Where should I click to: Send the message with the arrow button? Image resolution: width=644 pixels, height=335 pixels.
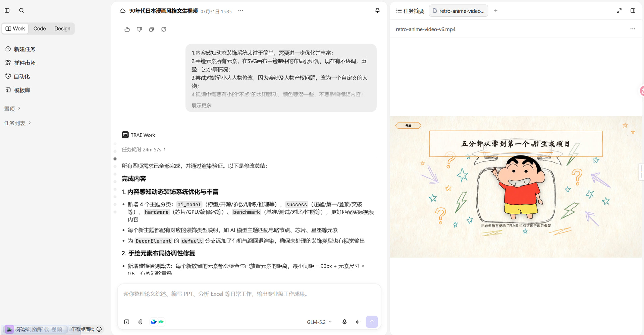tap(372, 322)
